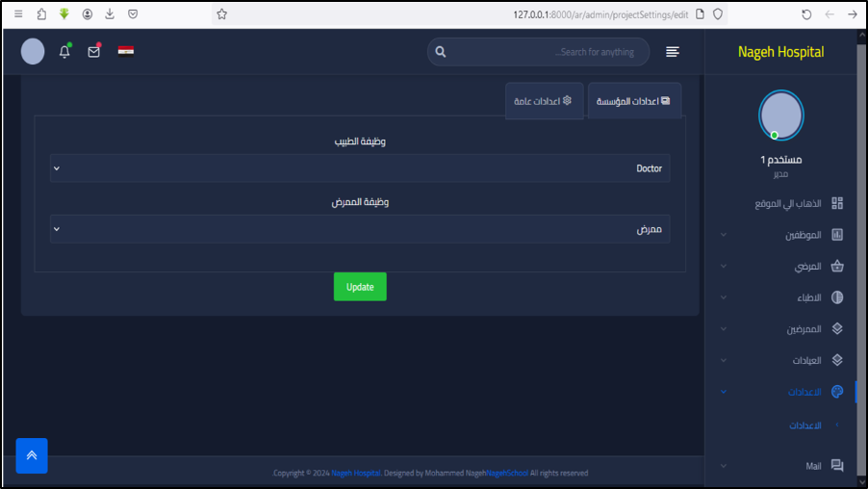
Task: Click the notification bell icon
Action: 64,52
